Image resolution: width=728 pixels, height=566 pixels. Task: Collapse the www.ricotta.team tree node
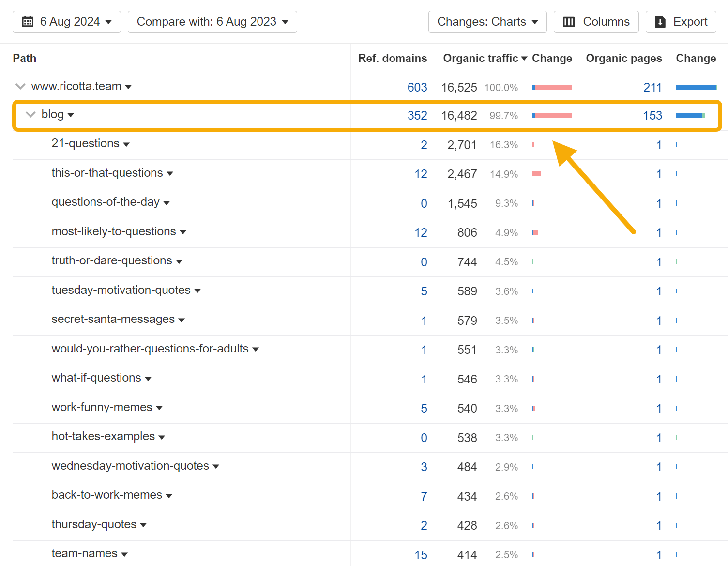click(20, 86)
